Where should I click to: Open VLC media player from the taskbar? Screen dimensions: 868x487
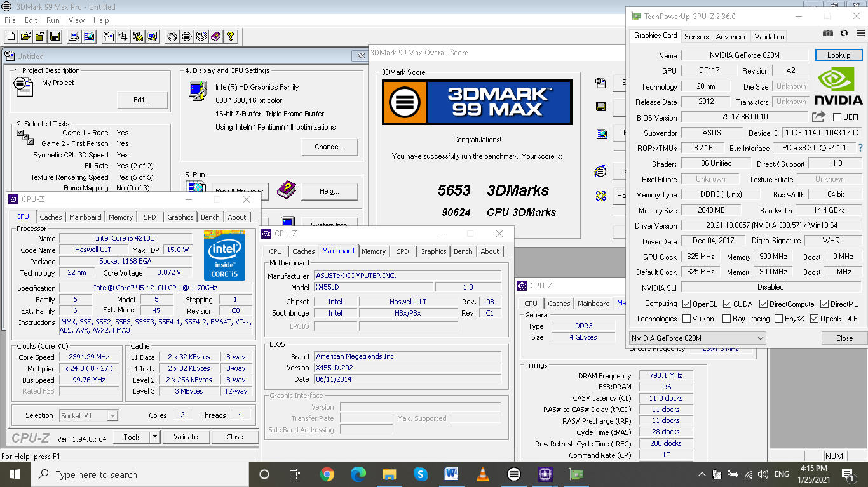482,474
